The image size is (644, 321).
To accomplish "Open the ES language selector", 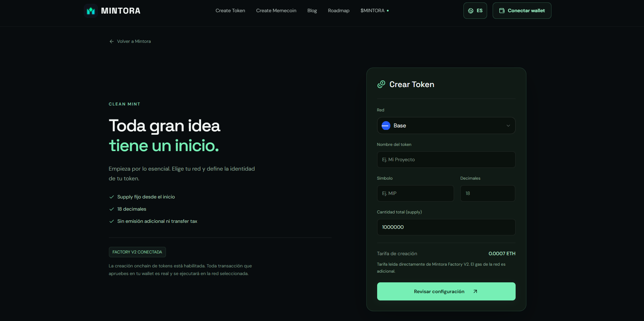I will [475, 11].
